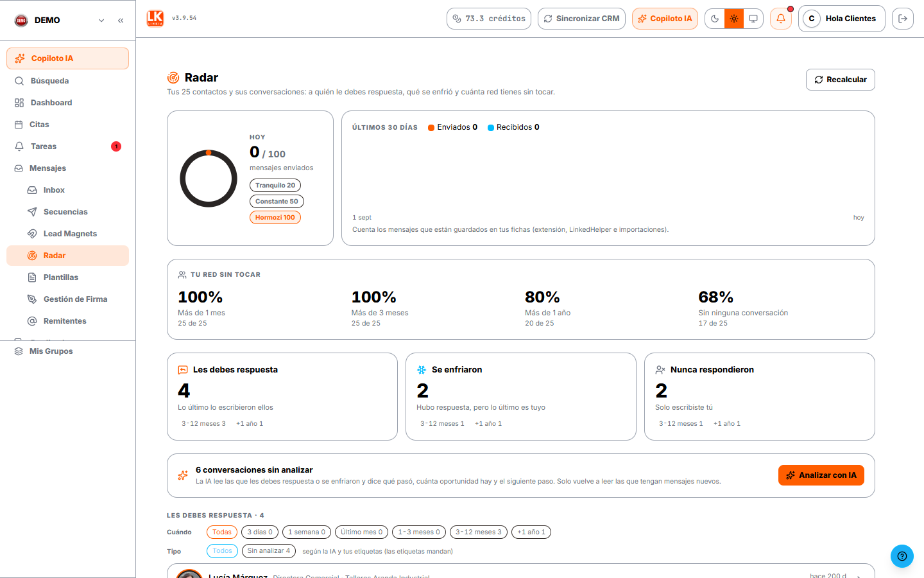Filter Cuándo by Todas
This screenshot has width=924, height=578.
click(x=222, y=532)
